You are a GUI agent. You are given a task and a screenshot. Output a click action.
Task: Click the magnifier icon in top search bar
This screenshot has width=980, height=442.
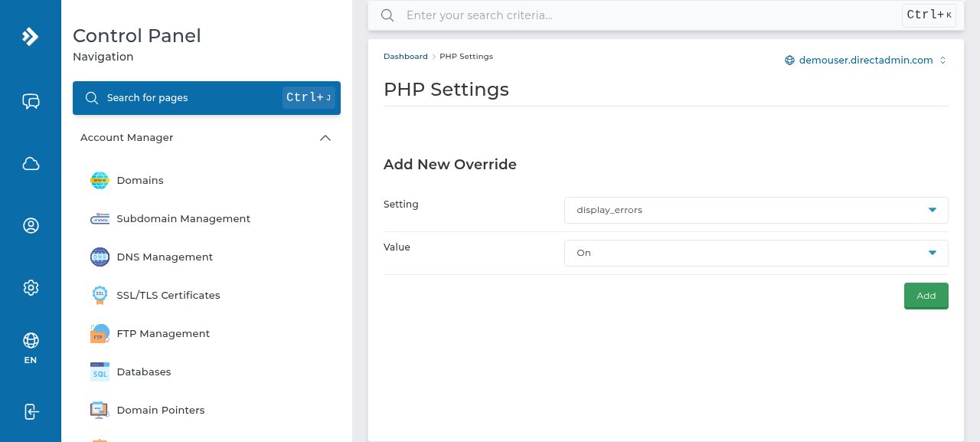(x=387, y=15)
